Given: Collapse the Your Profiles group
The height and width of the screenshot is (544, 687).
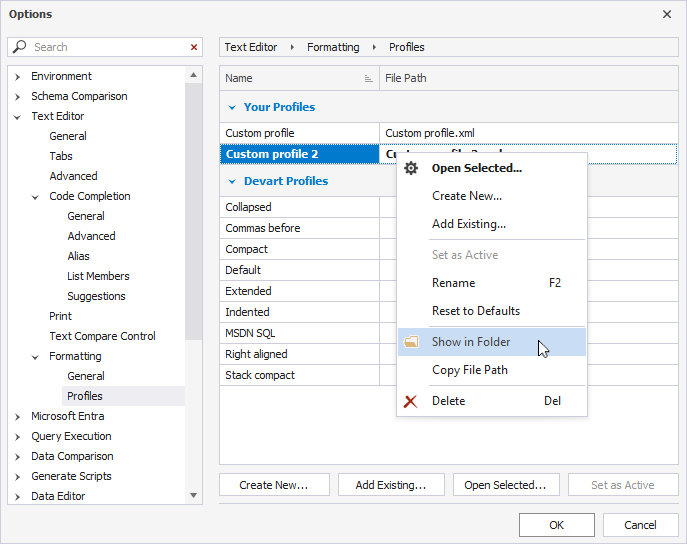Looking at the screenshot, I should (232, 107).
